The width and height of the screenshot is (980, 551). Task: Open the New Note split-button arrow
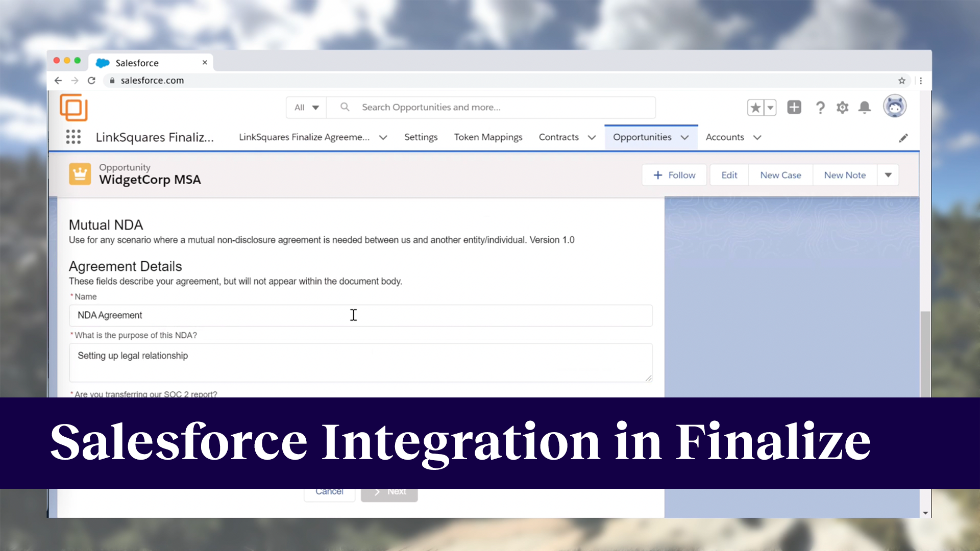pos(888,174)
